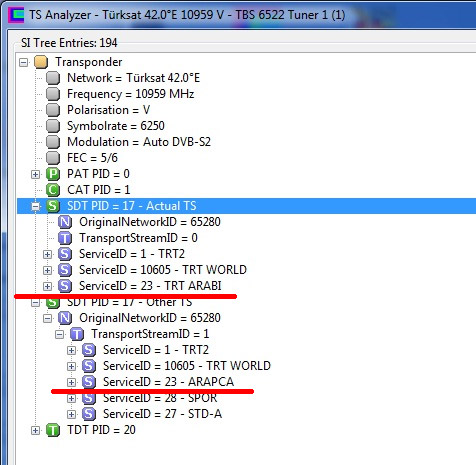Expand ServiceID = 1 - TRT2 under TransportStreamID 1
This screenshot has width=476, height=465.
[71, 350]
